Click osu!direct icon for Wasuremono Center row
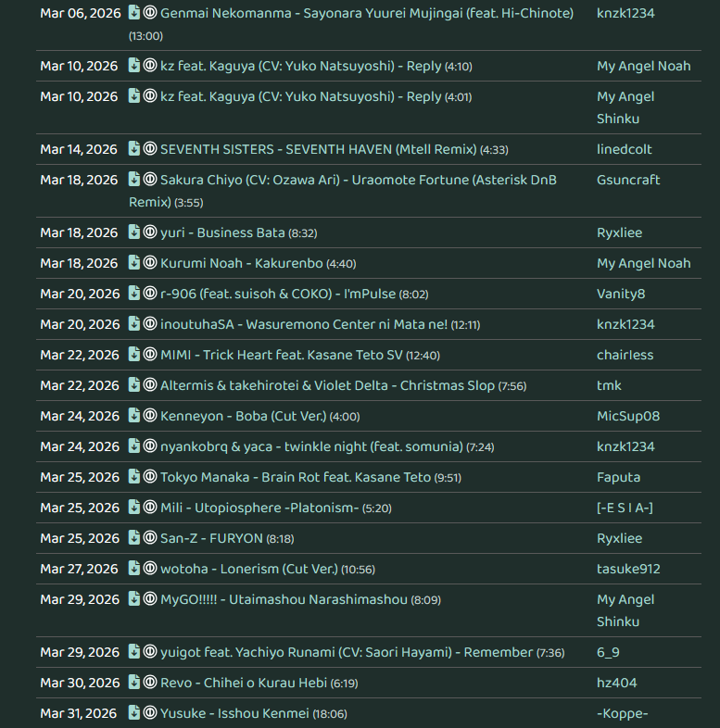The height and width of the screenshot is (728, 720). pos(149,324)
